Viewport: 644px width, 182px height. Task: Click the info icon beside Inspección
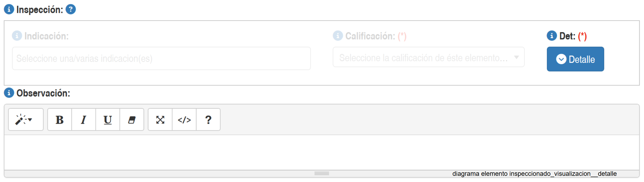[9, 9]
